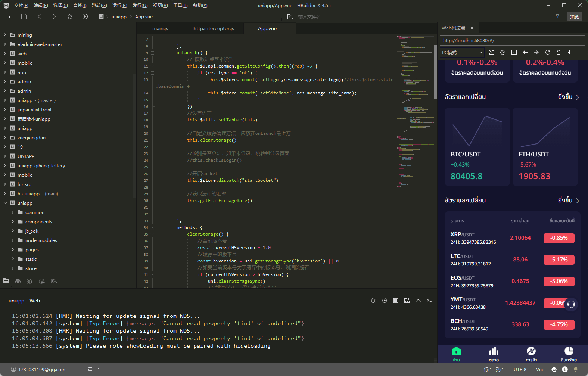Refresh the built-in web browser page
Viewport: 588px width, 376px height.
pyautogui.click(x=547, y=52)
